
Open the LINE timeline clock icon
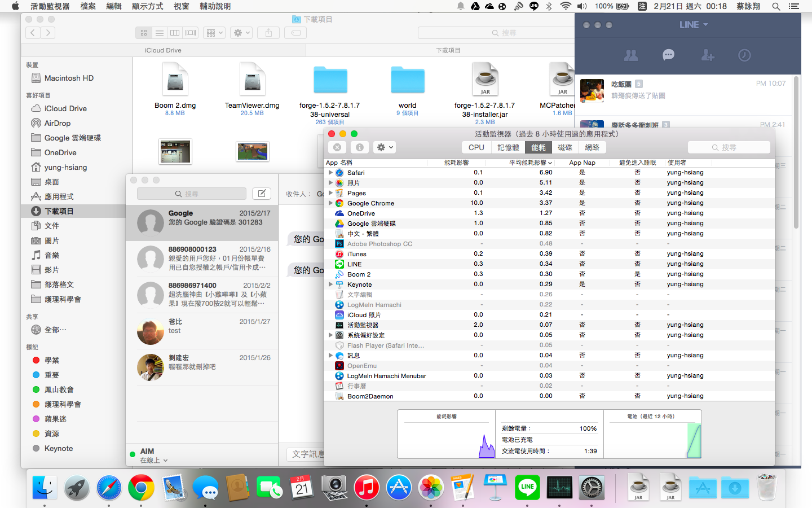[744, 55]
